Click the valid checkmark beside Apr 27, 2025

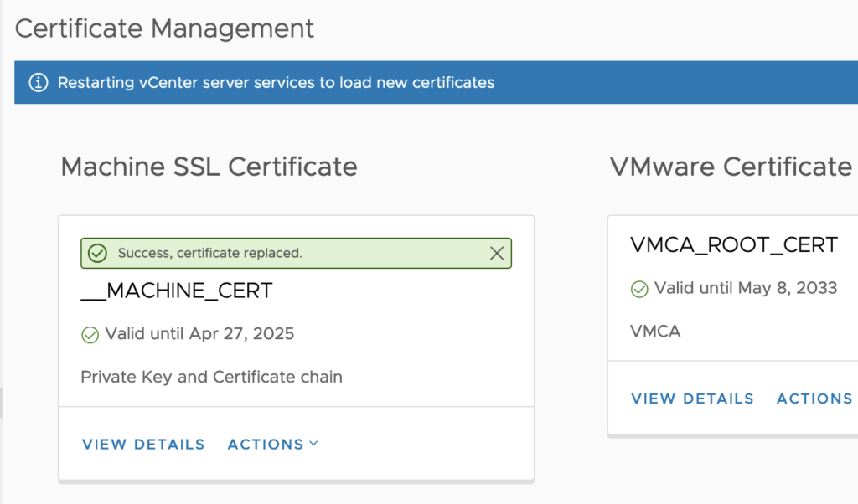[x=90, y=334]
